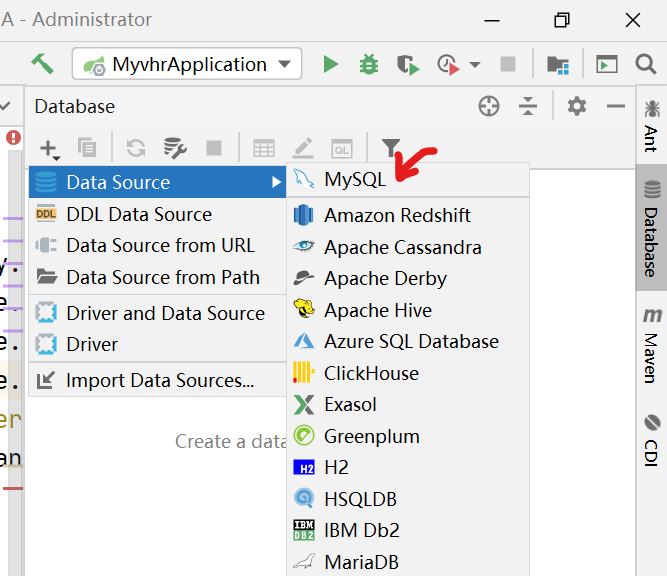Open the Ant tool window tab
Screen dimensions: 667x576
pos(651,125)
